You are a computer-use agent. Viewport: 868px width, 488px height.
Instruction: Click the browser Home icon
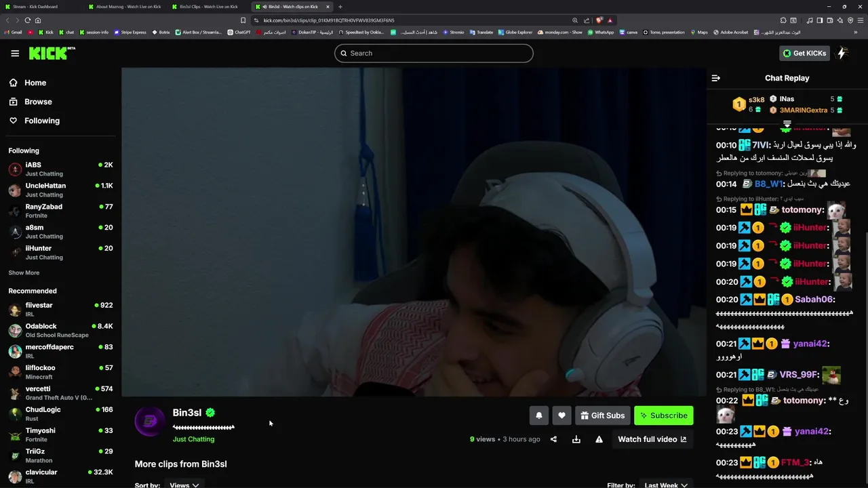[x=38, y=20]
